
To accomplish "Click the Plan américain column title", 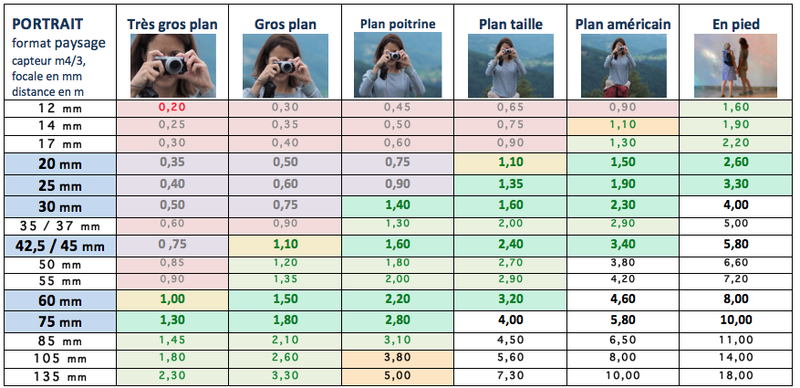I will 623,23.
